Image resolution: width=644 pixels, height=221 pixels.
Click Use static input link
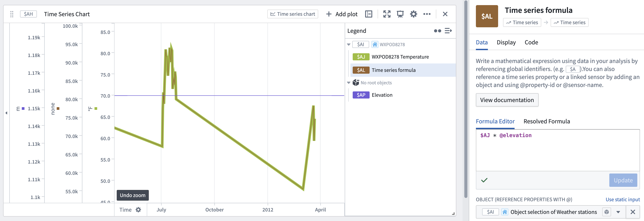pyautogui.click(x=622, y=199)
